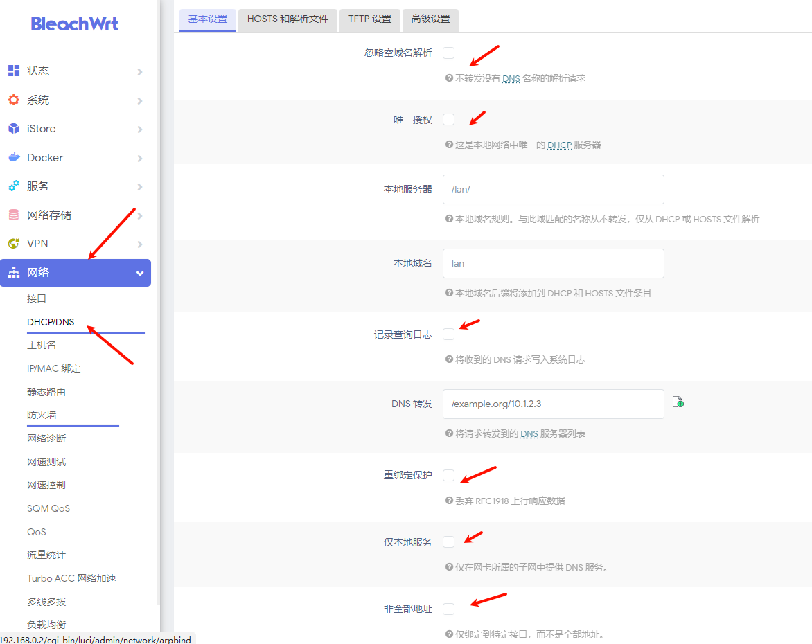This screenshot has width=812, height=644.
Task: Click help icon beside 本地域名规则 description
Action: [449, 219]
